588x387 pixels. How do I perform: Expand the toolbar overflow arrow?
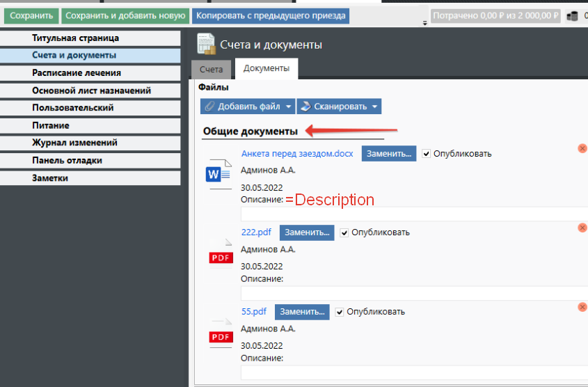(x=424, y=23)
